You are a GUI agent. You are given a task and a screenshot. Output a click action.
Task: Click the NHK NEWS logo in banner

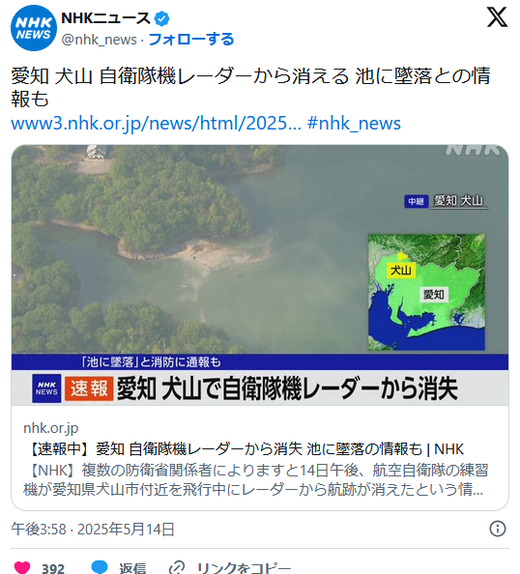tap(47, 388)
